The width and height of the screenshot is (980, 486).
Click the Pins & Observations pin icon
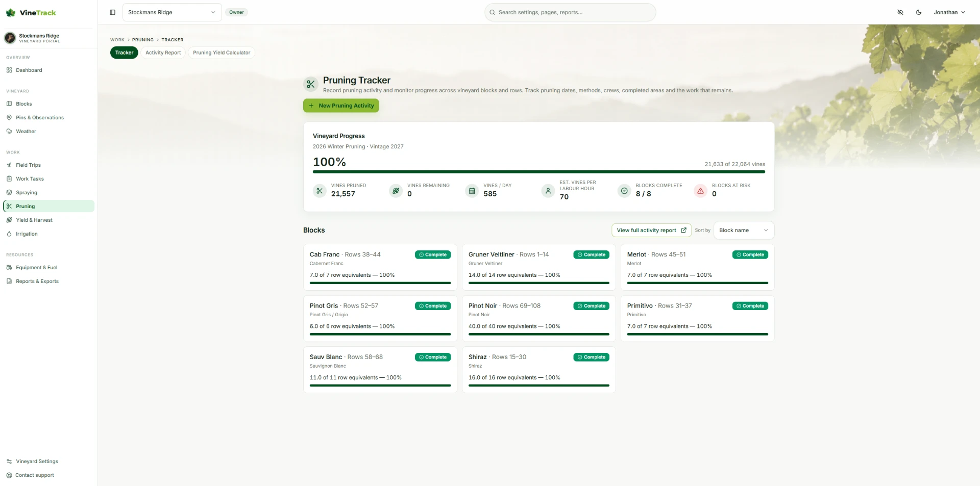(x=9, y=117)
